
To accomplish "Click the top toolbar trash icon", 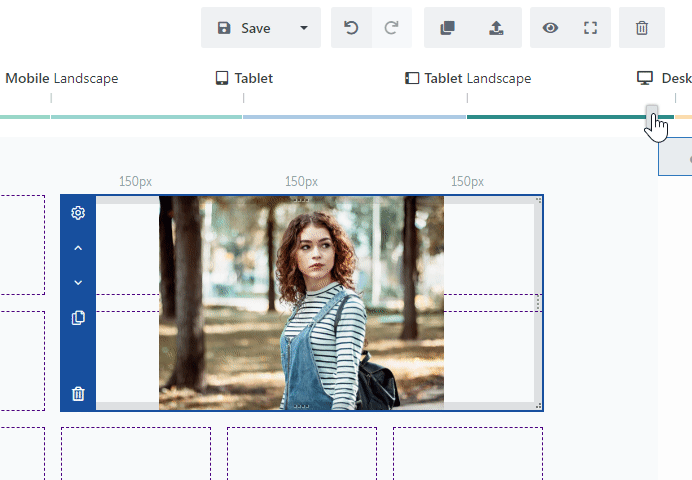I will coord(642,28).
